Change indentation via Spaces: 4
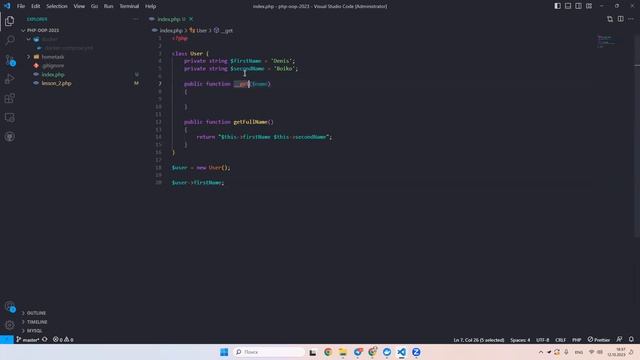Image resolution: width=640 pixels, height=360 pixels. point(520,340)
